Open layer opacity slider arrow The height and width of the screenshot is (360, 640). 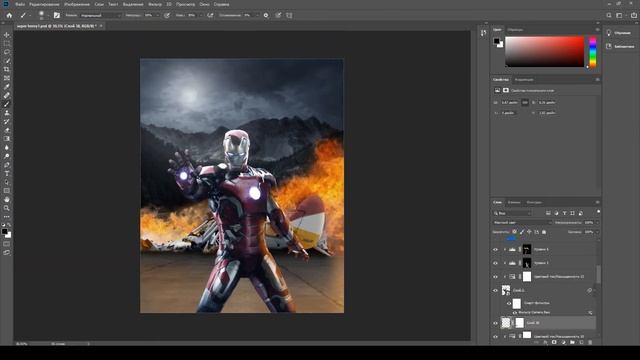click(597, 222)
